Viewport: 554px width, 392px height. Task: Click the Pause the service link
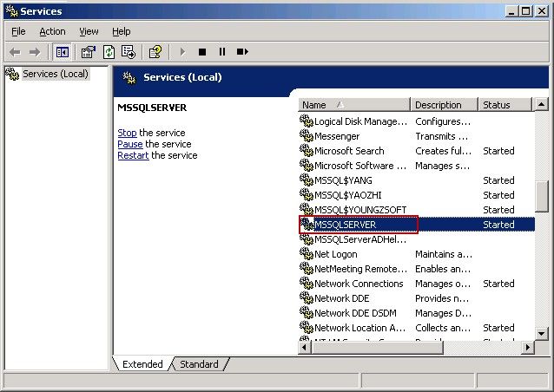pos(130,144)
